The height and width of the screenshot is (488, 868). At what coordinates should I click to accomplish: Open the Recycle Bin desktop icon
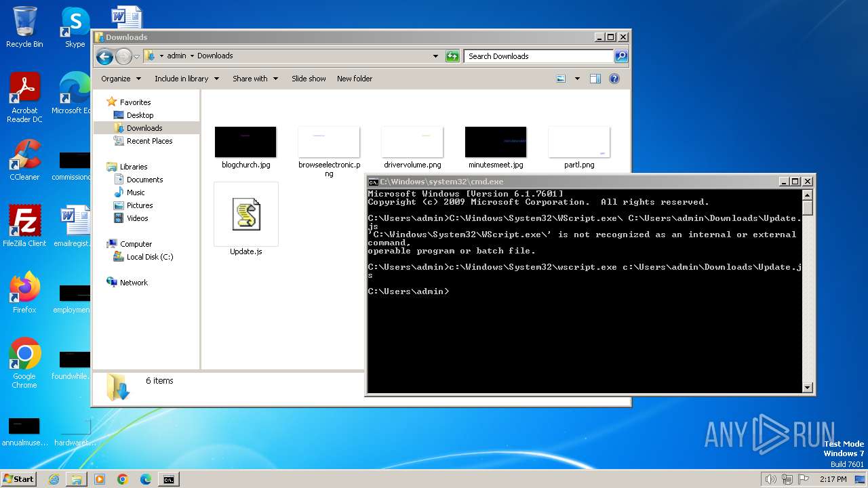[x=24, y=27]
